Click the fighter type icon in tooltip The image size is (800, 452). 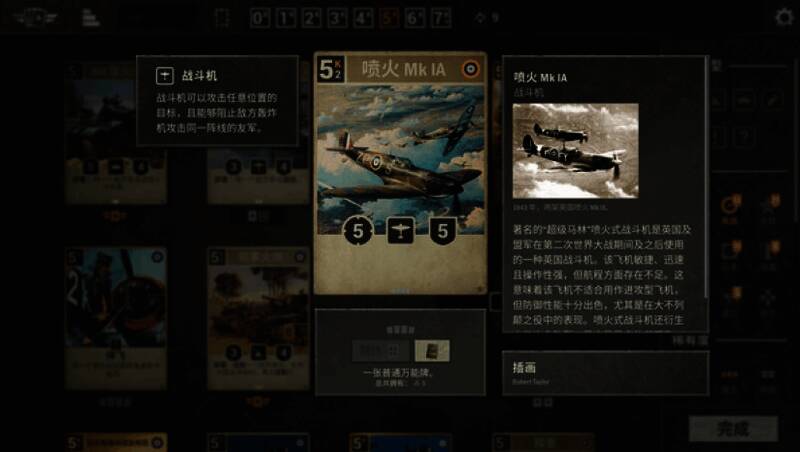point(165,76)
